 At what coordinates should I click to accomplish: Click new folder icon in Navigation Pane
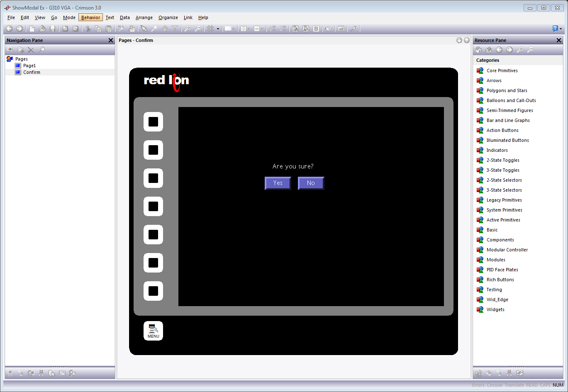pos(21,50)
